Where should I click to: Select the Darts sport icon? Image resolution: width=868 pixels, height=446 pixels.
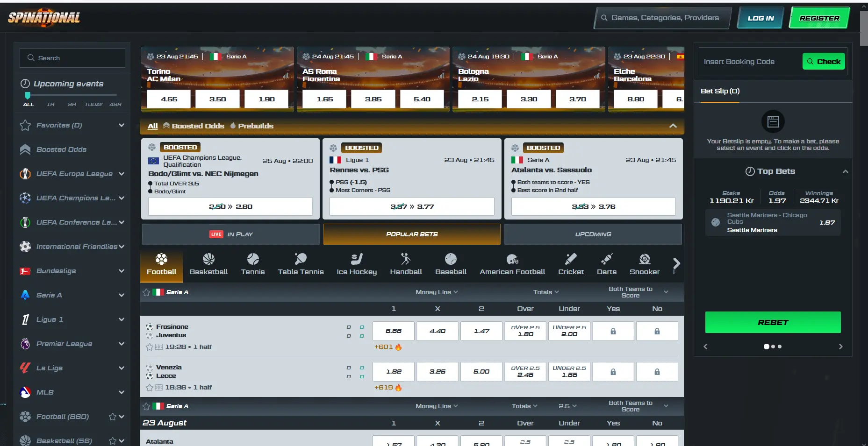607,259
